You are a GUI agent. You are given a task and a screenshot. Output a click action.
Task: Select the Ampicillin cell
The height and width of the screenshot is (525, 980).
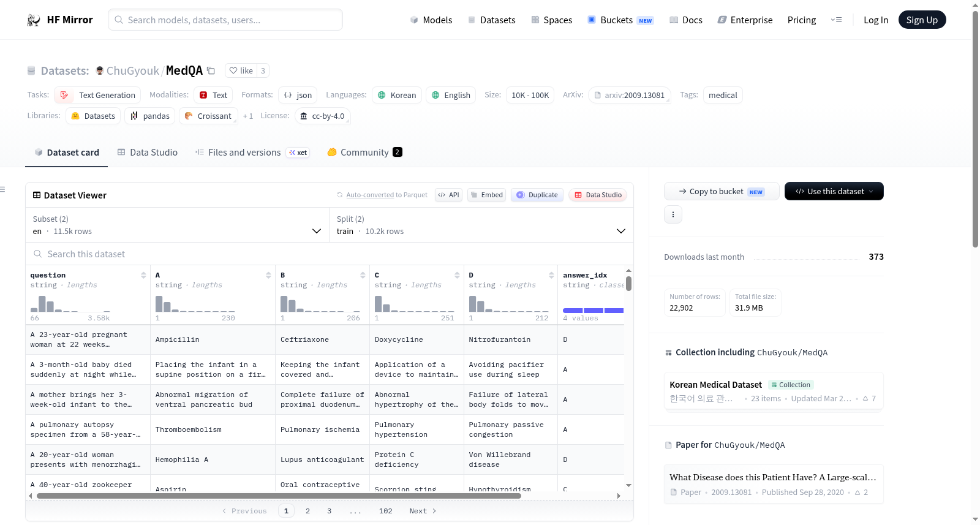[x=213, y=339]
